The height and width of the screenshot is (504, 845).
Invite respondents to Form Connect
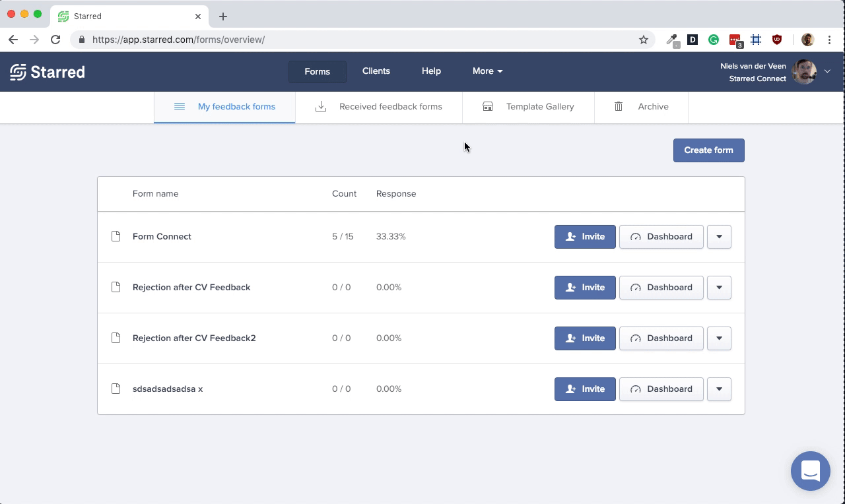[585, 237]
